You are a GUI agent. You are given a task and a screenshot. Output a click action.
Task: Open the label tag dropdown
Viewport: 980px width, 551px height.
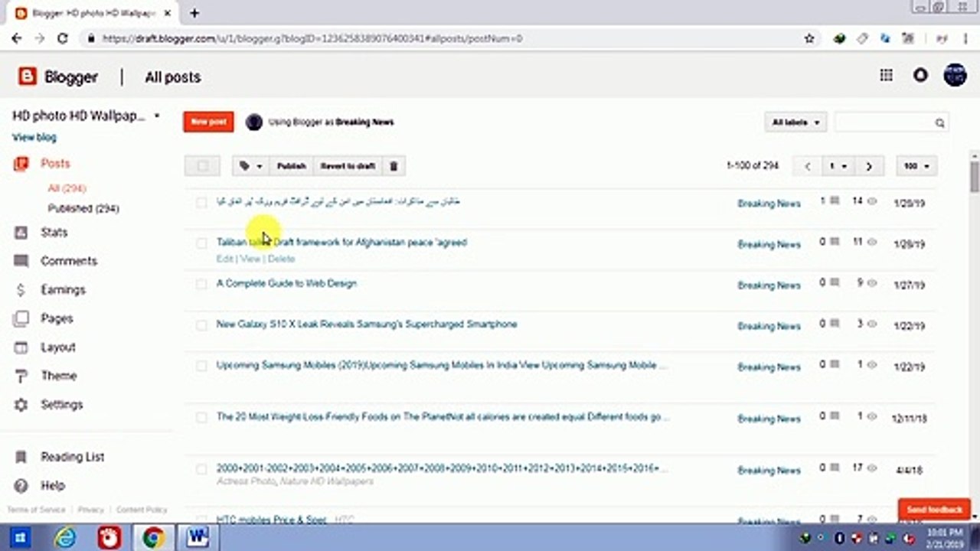click(250, 166)
